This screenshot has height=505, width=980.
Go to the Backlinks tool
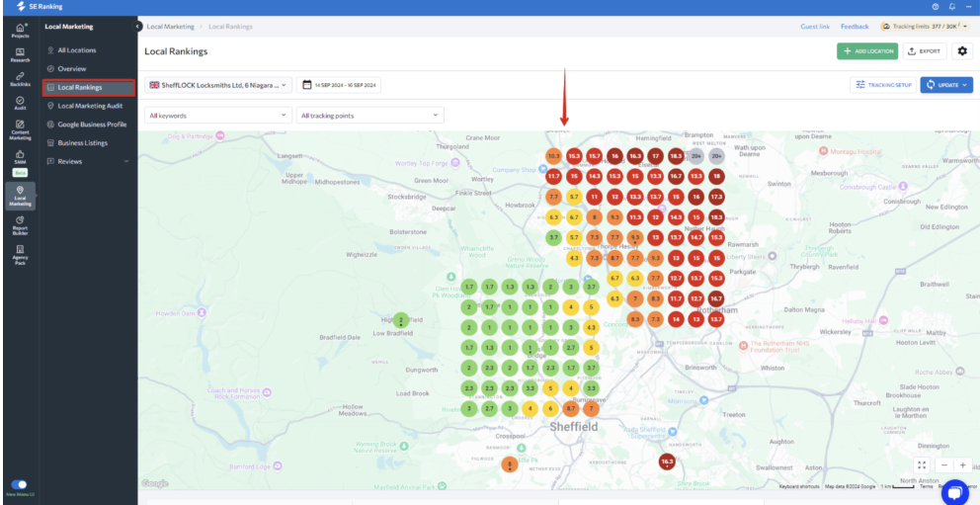[20, 79]
